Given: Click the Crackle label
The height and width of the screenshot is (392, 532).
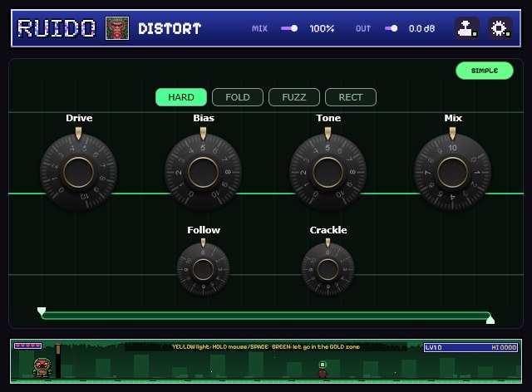Looking at the screenshot, I should pyautogui.click(x=328, y=230).
